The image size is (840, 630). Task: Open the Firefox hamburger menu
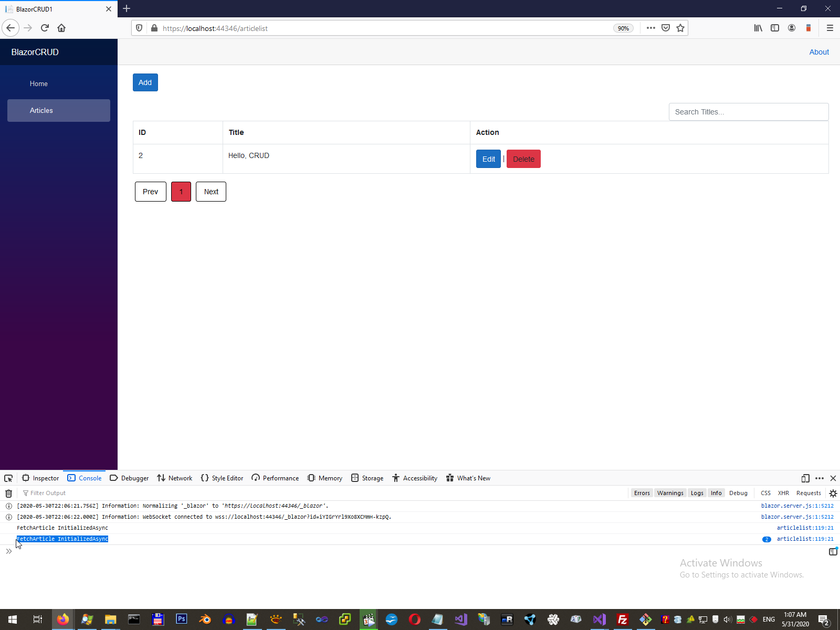coord(830,28)
